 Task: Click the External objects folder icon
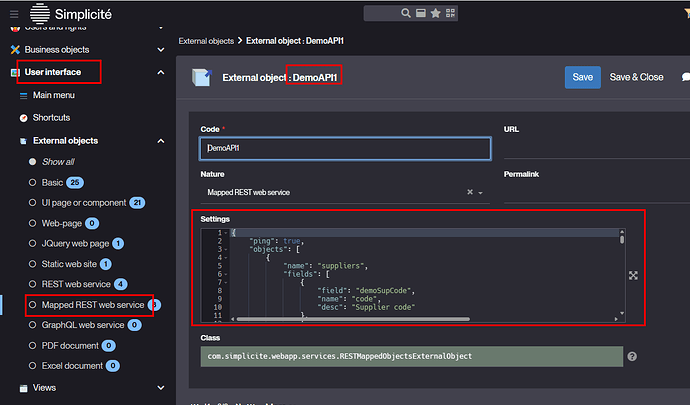[24, 141]
